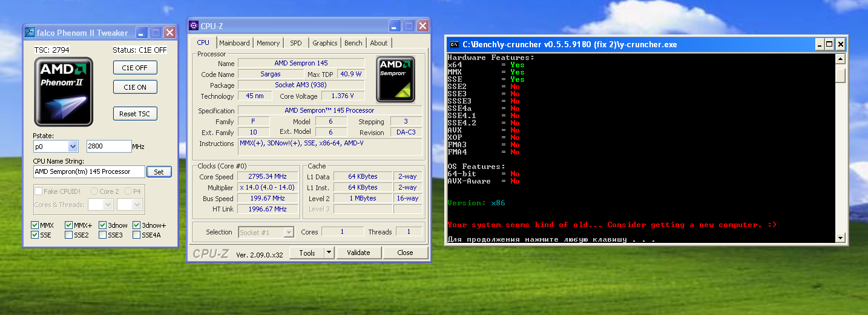Screen dimensions: 868x315
Task: Click the Validate button
Action: (x=358, y=253)
